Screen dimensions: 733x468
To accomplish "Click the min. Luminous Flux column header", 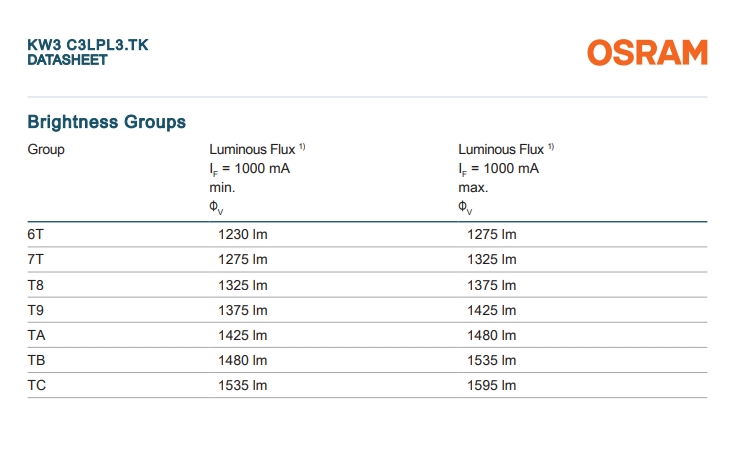I will 257,178.
